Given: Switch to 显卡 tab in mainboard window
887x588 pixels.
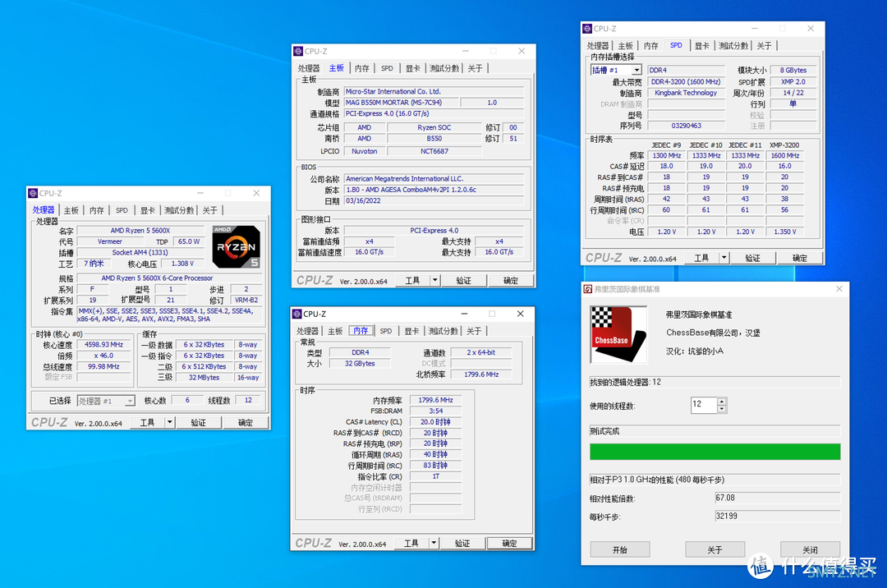Looking at the screenshot, I should [x=413, y=68].
